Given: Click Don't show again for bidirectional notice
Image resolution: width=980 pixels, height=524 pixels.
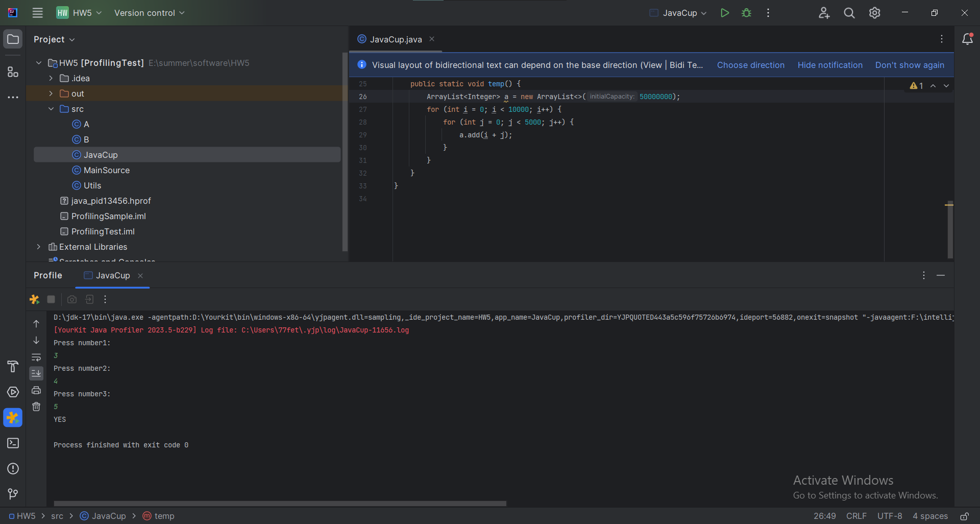Looking at the screenshot, I should [910, 65].
